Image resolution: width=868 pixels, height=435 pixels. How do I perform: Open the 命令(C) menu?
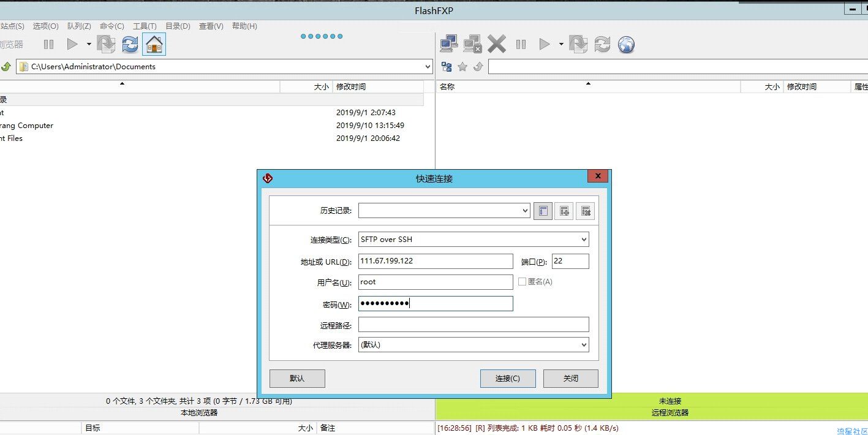pos(111,26)
